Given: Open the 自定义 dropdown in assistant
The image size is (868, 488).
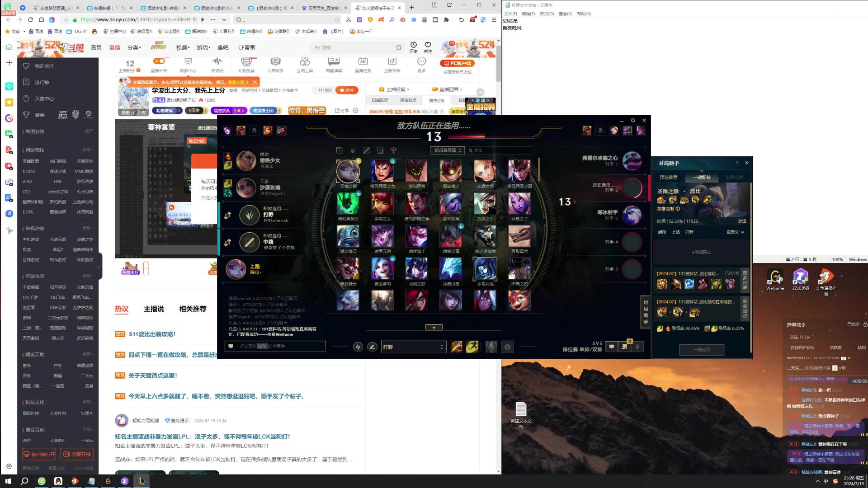Looking at the screenshot, I should [x=735, y=232].
